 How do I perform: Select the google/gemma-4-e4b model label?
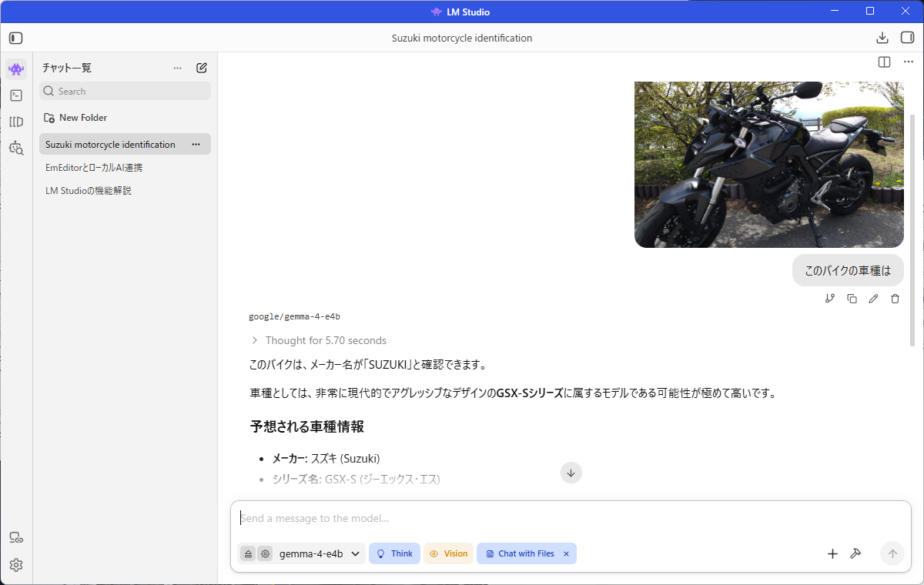click(295, 316)
